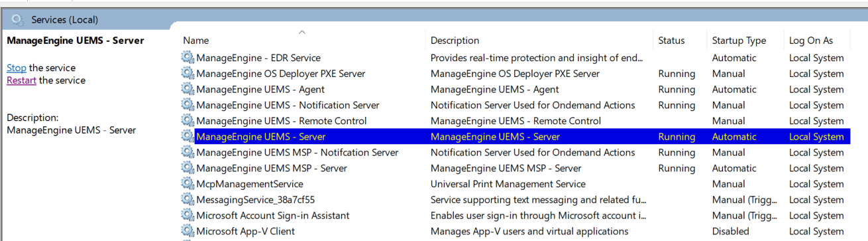Click Running status of UEMS MSP - Server row
The width and height of the screenshot is (868, 241).
click(x=677, y=168)
